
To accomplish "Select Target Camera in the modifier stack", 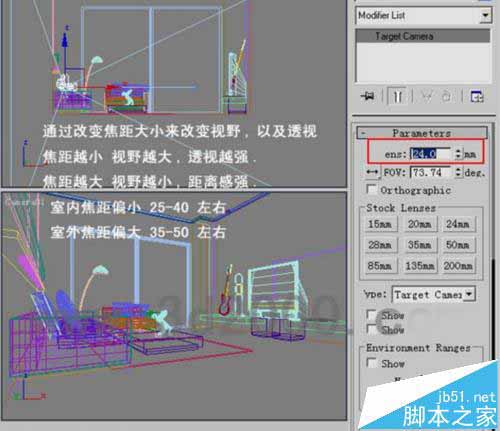I will [x=423, y=36].
